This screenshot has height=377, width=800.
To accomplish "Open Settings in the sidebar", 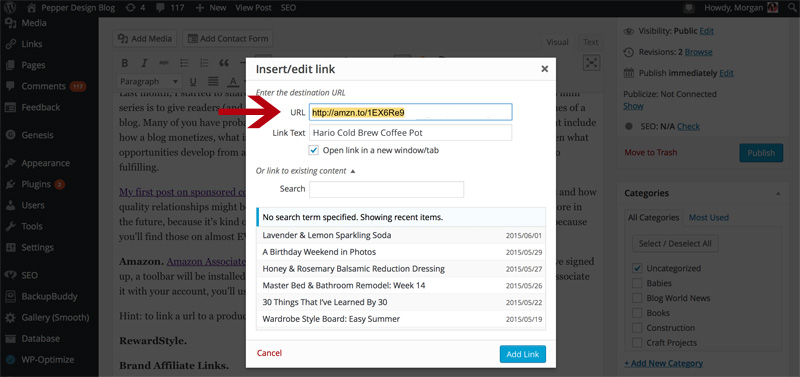I will click(37, 247).
